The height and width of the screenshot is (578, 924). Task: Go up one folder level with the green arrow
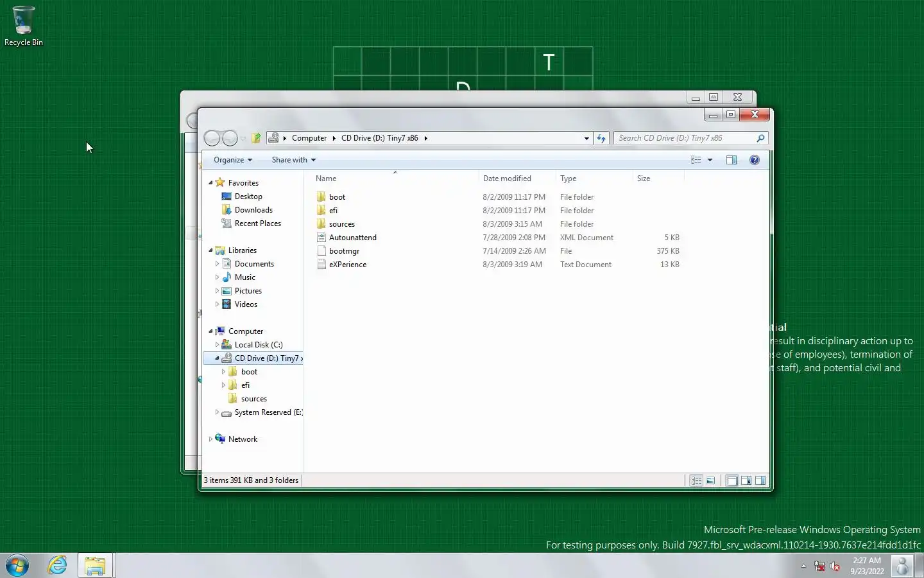[256, 138]
